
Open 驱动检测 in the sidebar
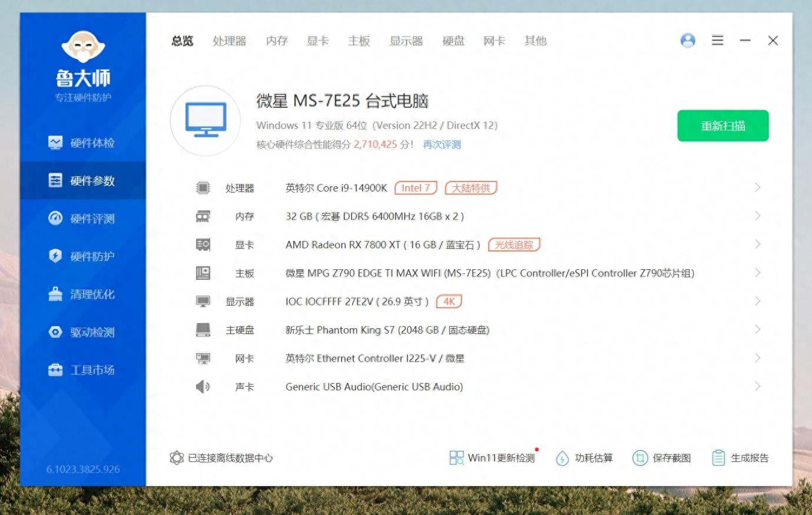click(82, 332)
